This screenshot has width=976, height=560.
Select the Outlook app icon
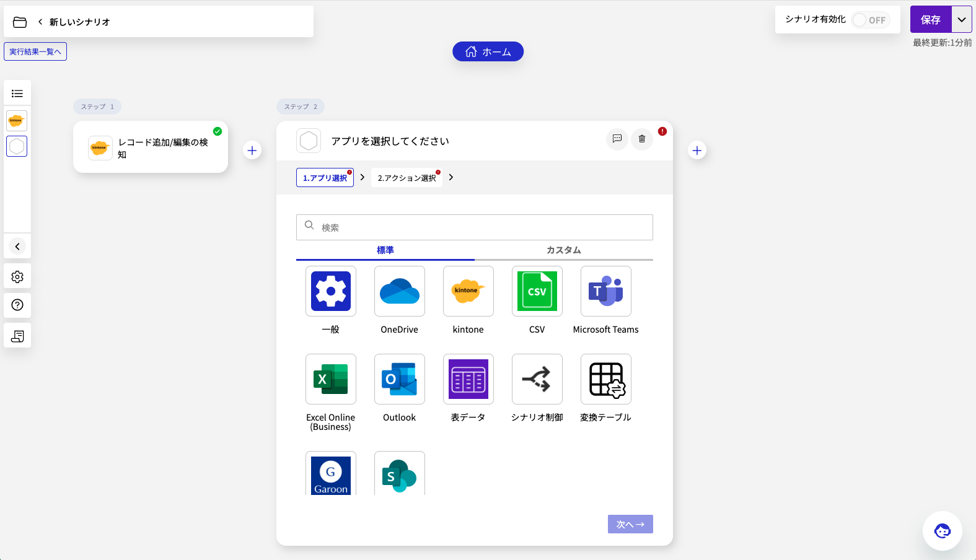pos(399,379)
